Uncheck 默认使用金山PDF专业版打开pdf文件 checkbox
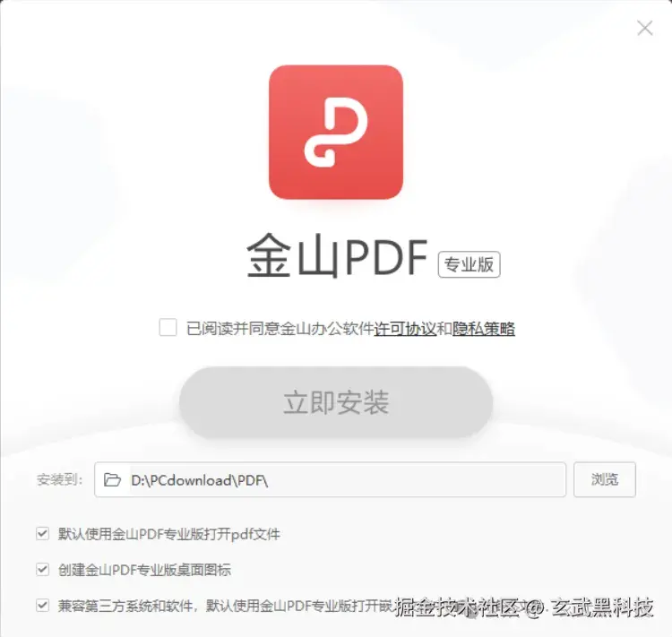Screen dimensions: 672x637 (x=42, y=534)
